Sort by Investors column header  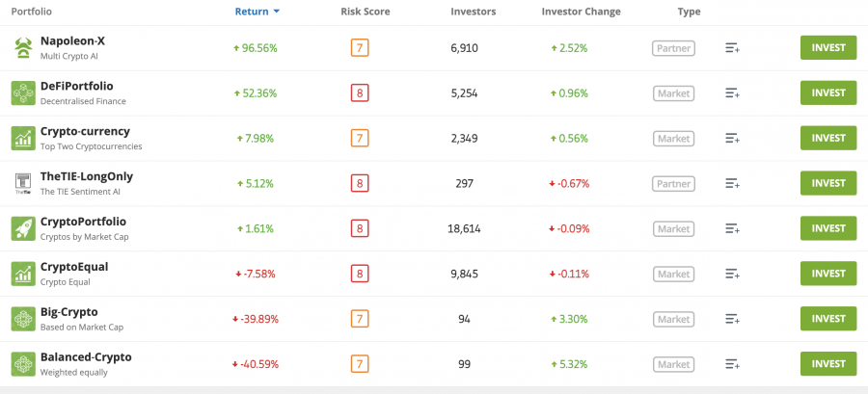[x=474, y=12]
